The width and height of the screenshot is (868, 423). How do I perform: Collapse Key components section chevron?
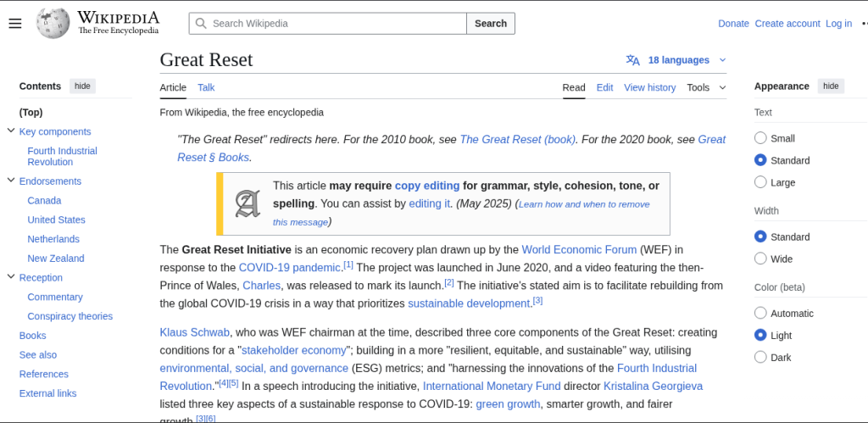pyautogui.click(x=10, y=131)
